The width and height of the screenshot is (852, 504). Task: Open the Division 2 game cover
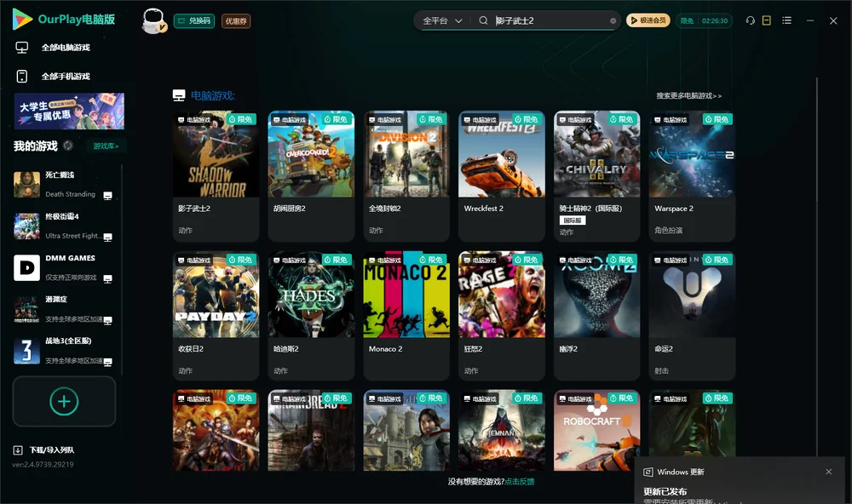[406, 154]
